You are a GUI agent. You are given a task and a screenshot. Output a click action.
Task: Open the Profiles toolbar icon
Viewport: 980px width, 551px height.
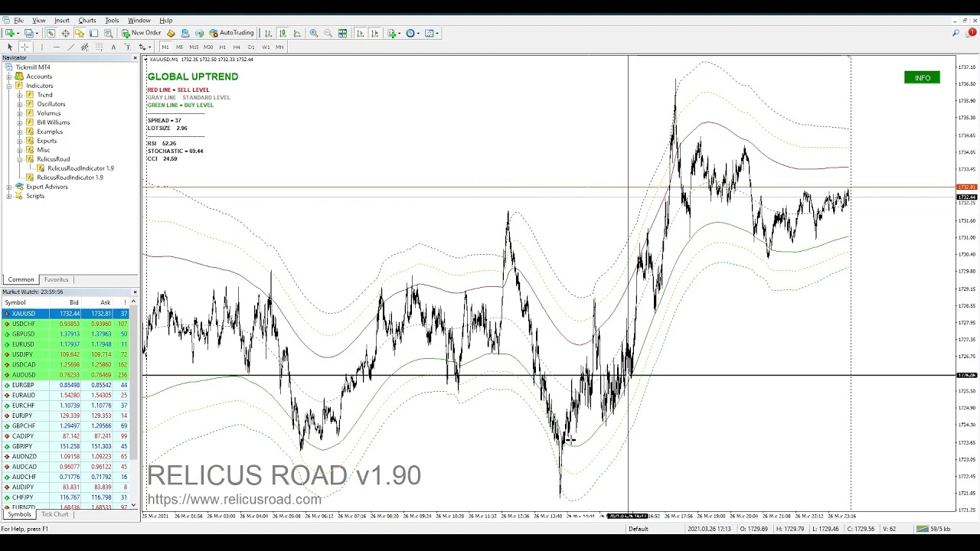[x=28, y=33]
